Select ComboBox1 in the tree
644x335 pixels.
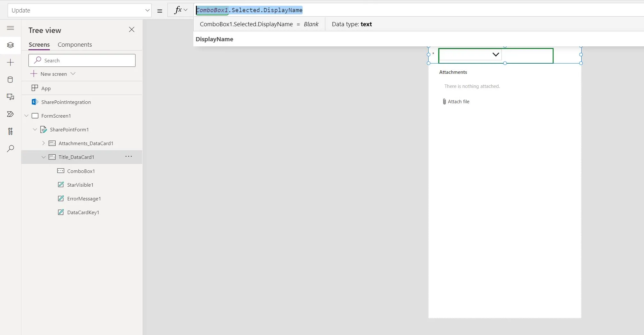pyautogui.click(x=81, y=171)
